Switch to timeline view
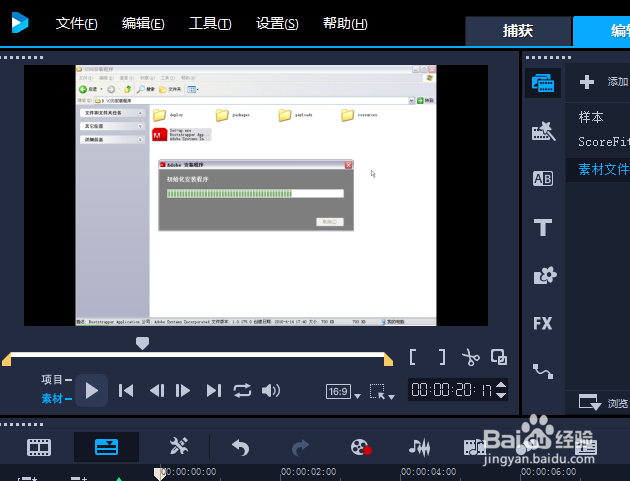The width and height of the screenshot is (630, 481). click(x=106, y=447)
